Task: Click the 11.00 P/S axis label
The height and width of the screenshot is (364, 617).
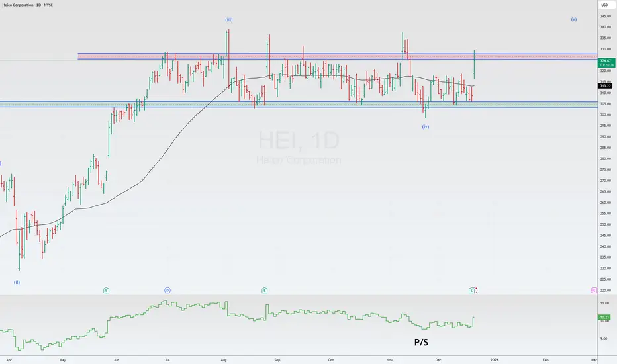Action: click(x=604, y=303)
